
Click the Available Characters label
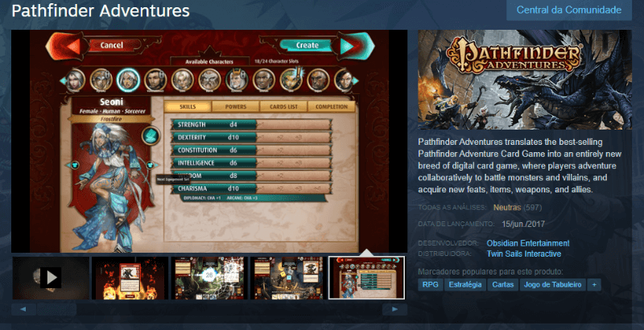(x=209, y=62)
